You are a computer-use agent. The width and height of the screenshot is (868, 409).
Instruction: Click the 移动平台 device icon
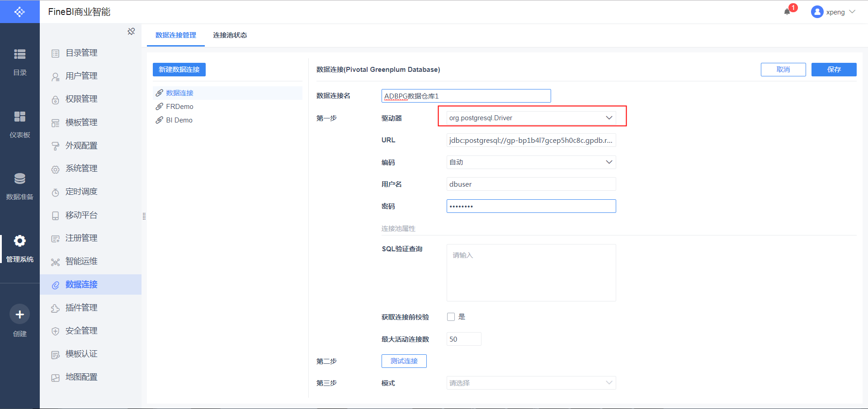point(55,216)
